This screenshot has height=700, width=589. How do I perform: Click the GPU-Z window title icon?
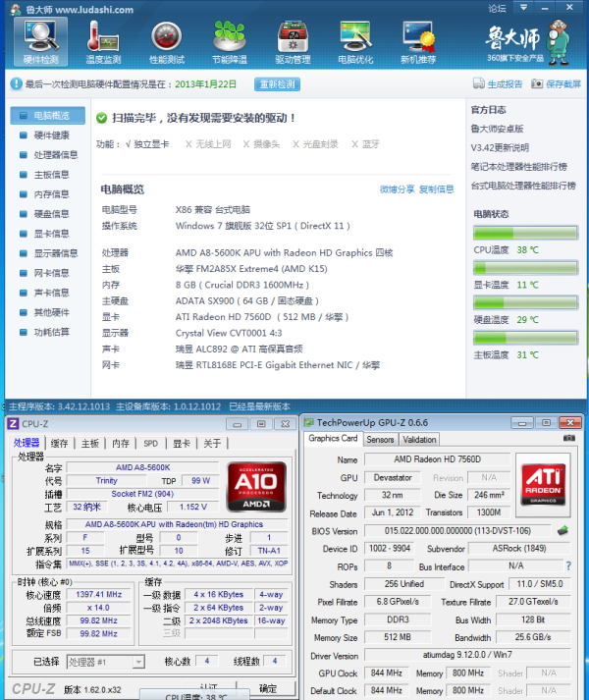point(308,422)
